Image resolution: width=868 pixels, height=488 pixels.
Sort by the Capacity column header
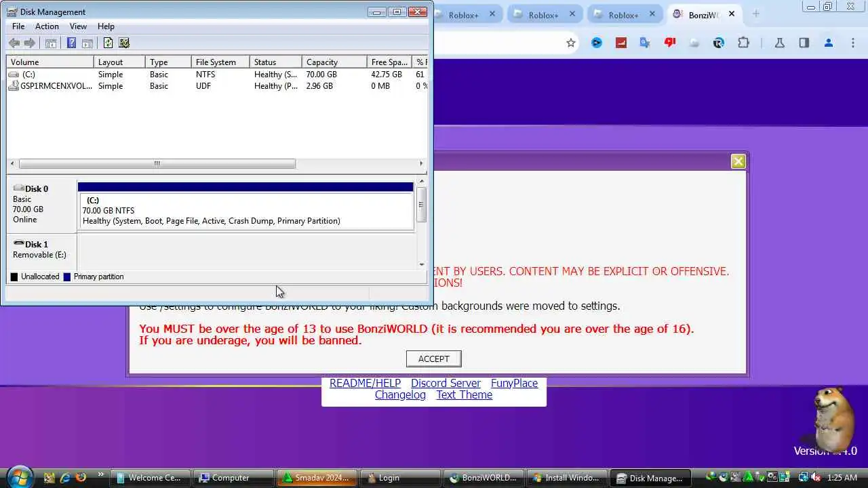coord(334,62)
